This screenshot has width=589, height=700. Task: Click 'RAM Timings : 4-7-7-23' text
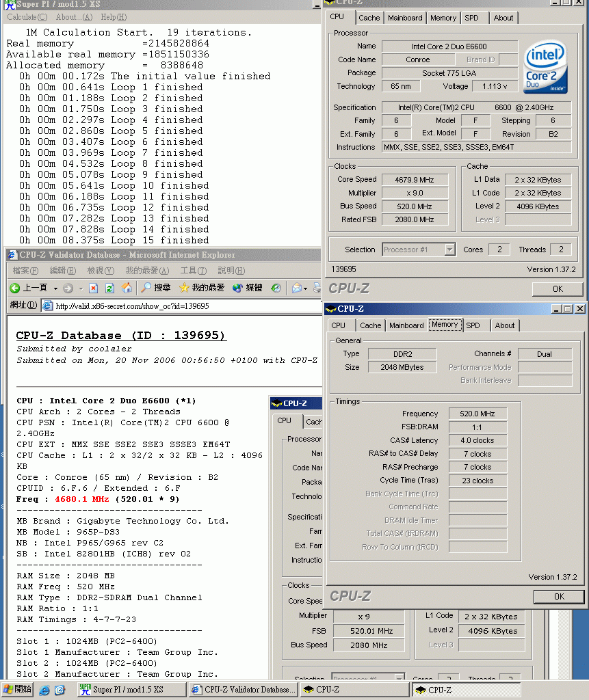point(77,619)
